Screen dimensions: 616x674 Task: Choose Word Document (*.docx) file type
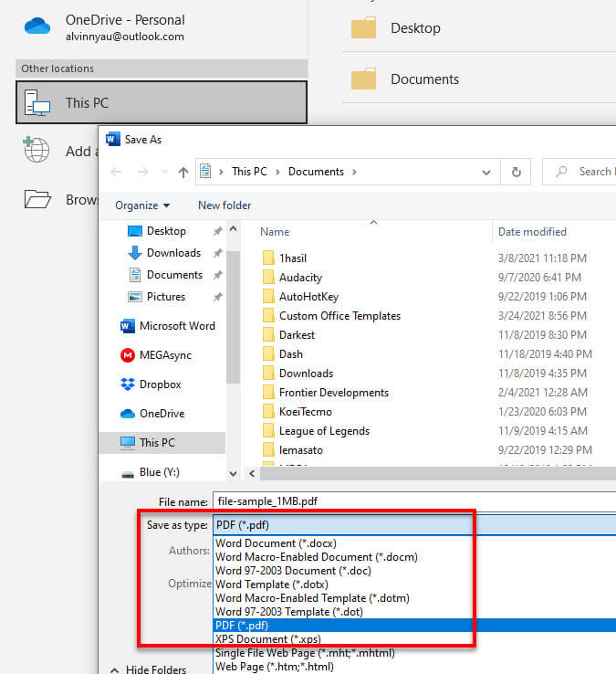click(x=414, y=543)
